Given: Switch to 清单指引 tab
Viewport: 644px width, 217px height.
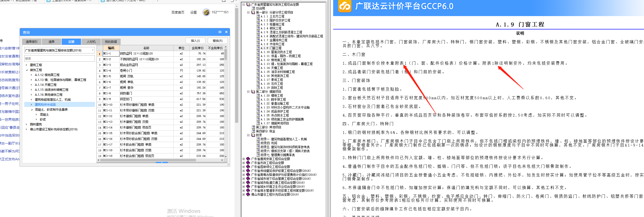Looking at the screenshot, I should pos(31,42).
